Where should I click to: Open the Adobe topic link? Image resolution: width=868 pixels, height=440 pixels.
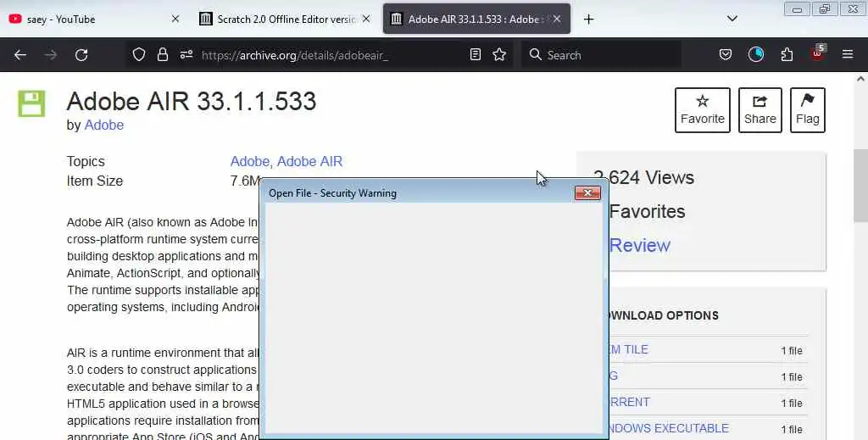[250, 161]
